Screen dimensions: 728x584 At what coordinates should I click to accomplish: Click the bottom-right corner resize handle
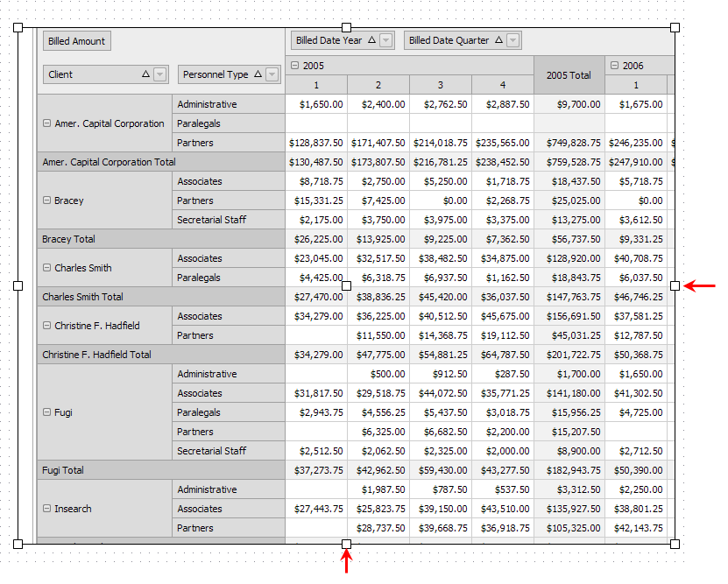point(675,544)
